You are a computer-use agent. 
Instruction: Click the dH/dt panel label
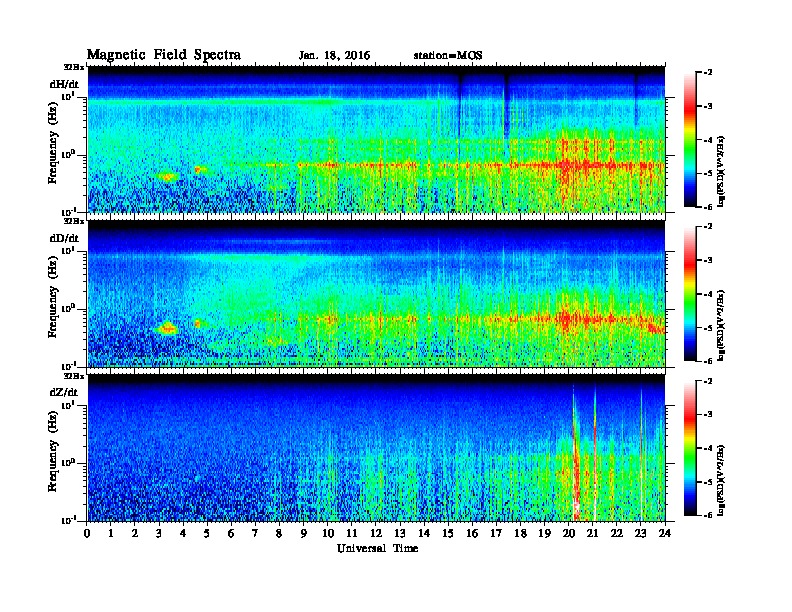(64, 84)
